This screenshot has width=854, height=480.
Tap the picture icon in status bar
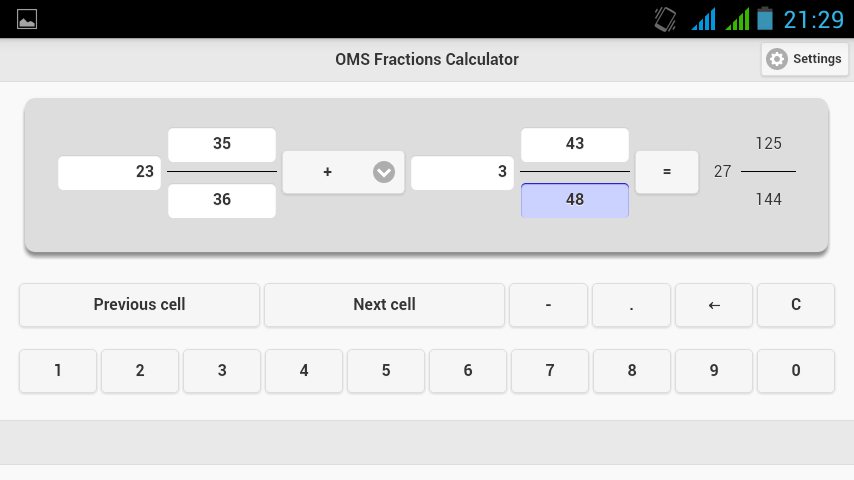pyautogui.click(x=27, y=19)
